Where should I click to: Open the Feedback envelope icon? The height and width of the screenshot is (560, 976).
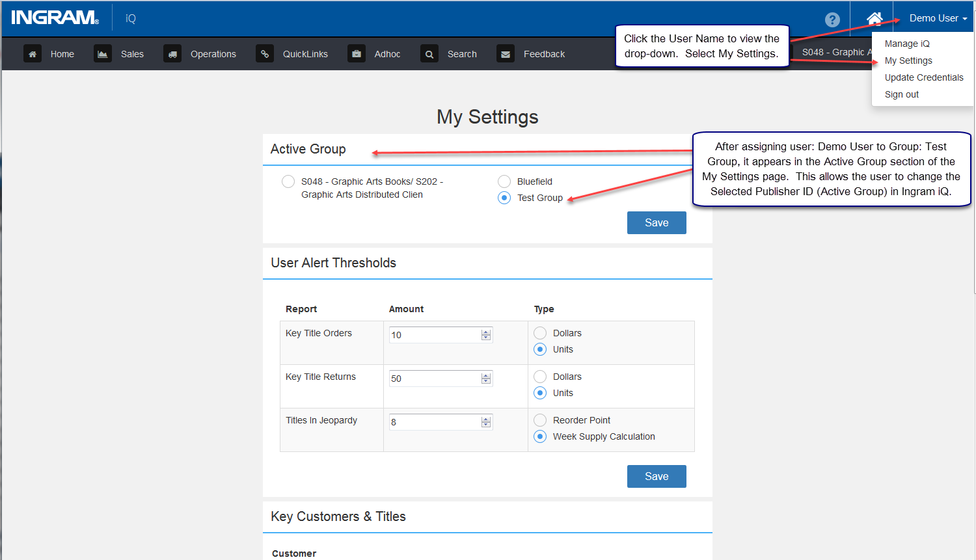(x=506, y=54)
